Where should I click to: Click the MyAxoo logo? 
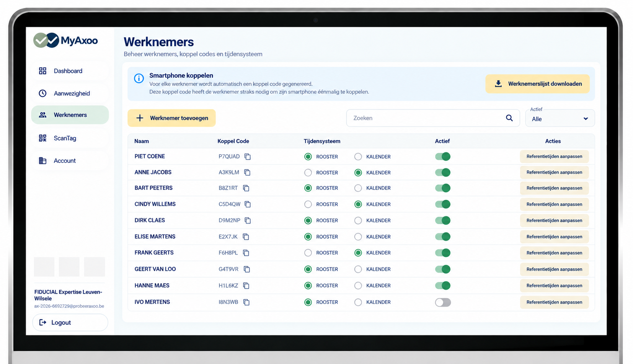(65, 40)
